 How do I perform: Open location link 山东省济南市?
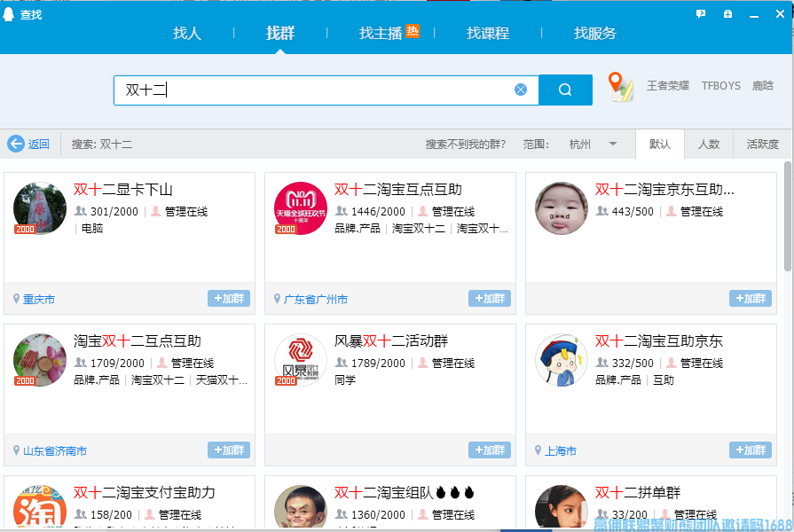(x=55, y=450)
